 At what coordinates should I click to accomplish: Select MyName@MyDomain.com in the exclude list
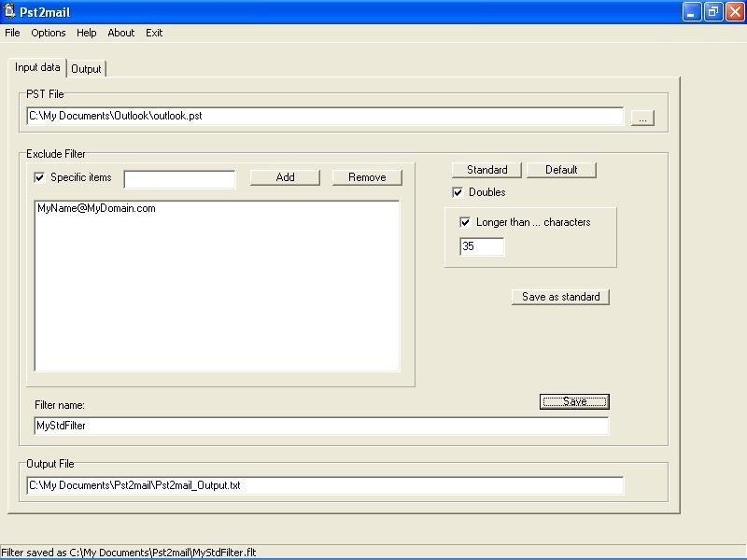96,208
